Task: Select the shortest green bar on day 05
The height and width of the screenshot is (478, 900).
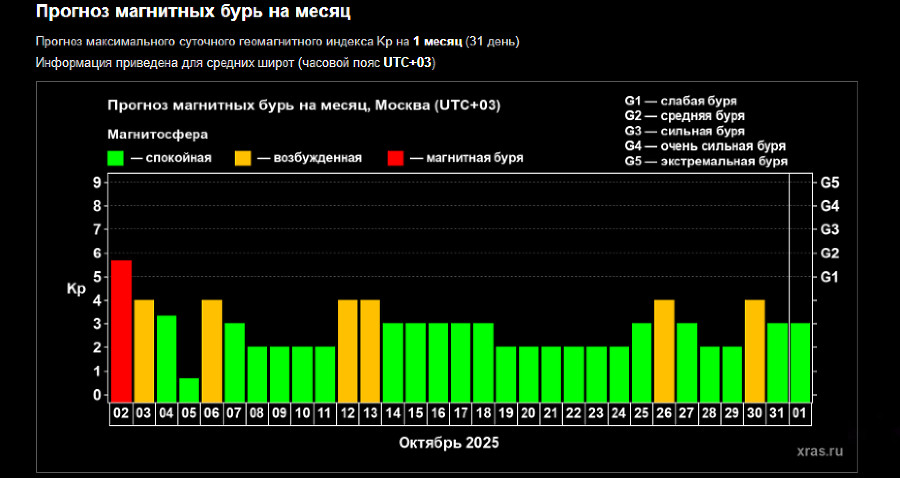Action: coord(189,389)
